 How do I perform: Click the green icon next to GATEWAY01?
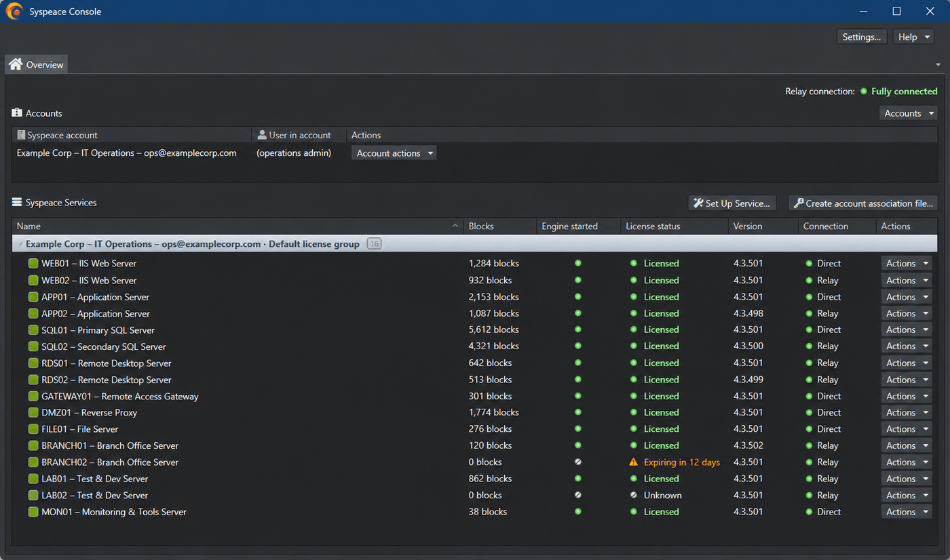[33, 396]
